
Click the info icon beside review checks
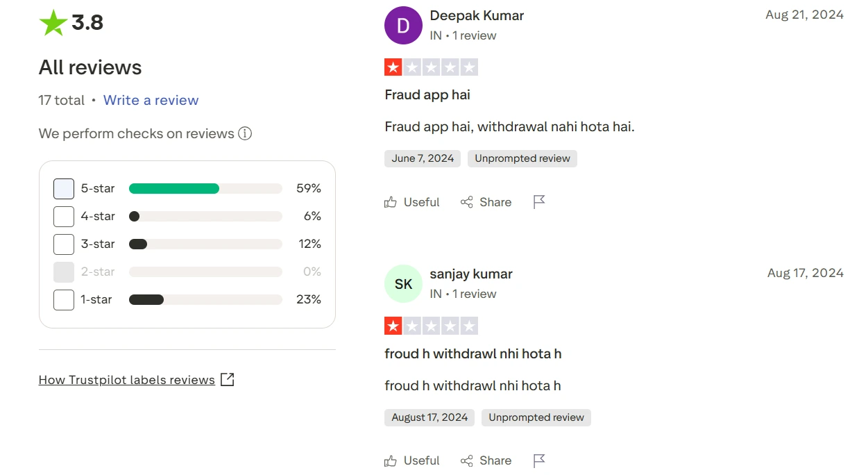(245, 133)
